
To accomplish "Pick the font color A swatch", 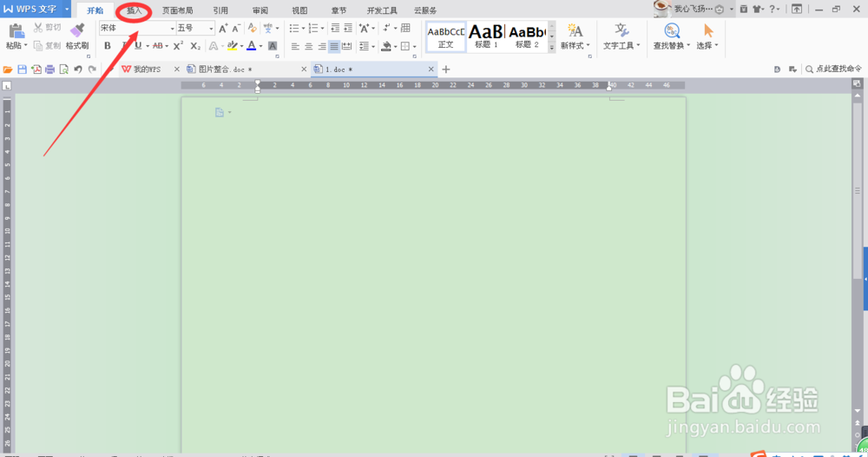I will click(252, 46).
